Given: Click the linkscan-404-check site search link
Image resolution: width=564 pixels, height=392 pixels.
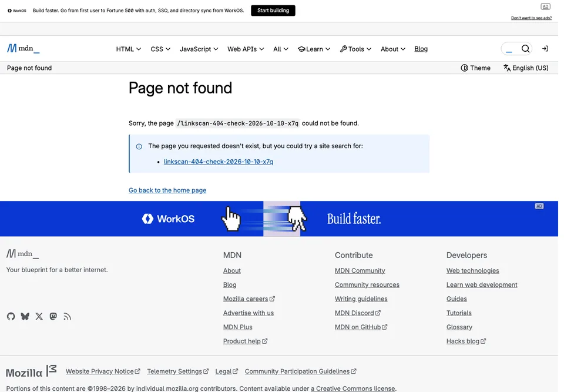Looking at the screenshot, I should point(219,162).
